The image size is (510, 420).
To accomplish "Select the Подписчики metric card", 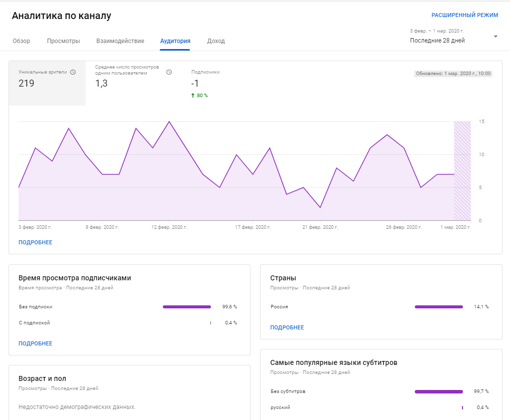I will [x=210, y=84].
